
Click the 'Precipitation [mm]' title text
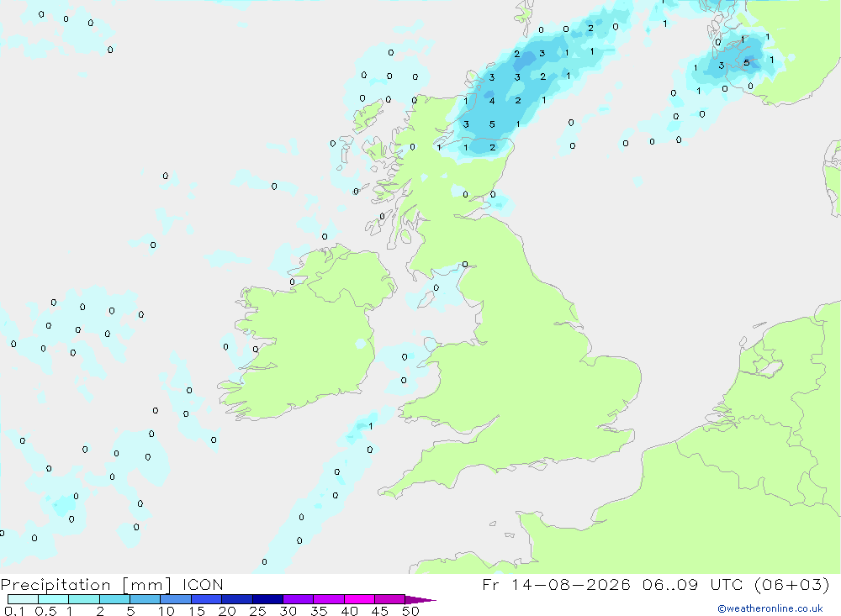coord(86,585)
